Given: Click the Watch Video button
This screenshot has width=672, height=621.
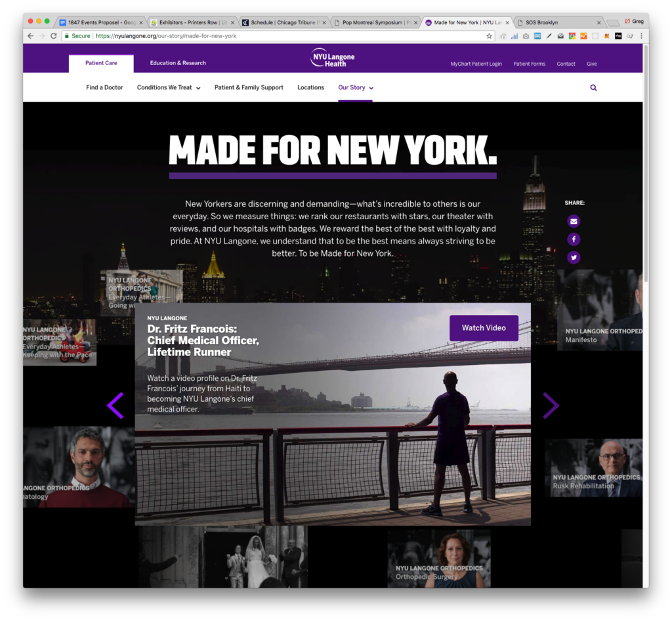Looking at the screenshot, I should pyautogui.click(x=484, y=328).
